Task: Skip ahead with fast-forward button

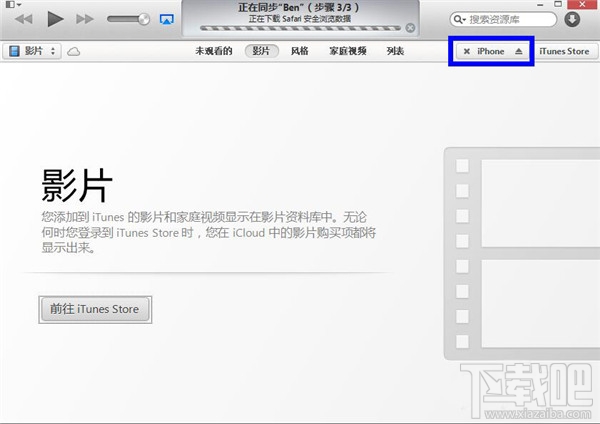Action: coord(85,19)
